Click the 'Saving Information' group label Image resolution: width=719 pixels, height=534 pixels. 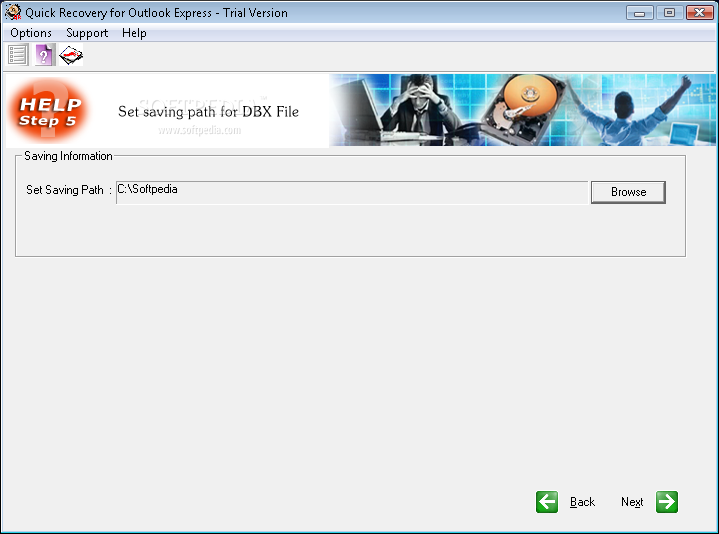(x=68, y=156)
